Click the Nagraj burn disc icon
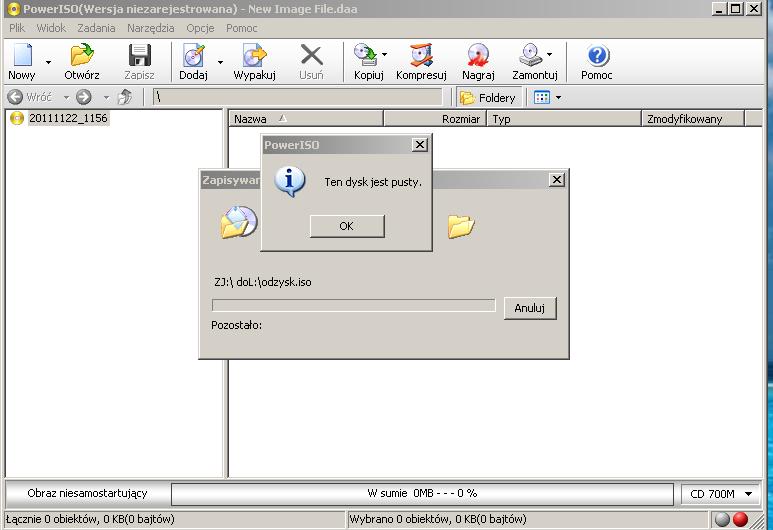This screenshot has height=530, width=773. 478,55
